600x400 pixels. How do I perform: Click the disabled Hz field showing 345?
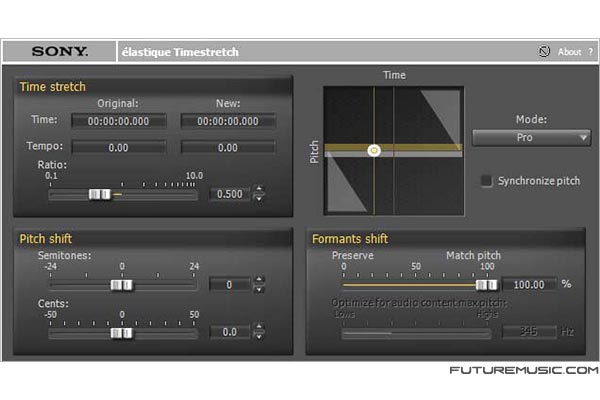(x=529, y=331)
